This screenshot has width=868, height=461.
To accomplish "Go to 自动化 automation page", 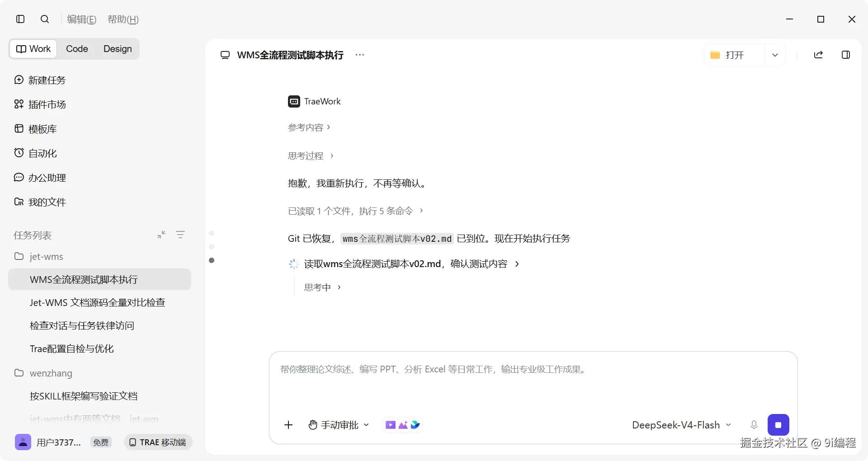I will tap(35, 153).
